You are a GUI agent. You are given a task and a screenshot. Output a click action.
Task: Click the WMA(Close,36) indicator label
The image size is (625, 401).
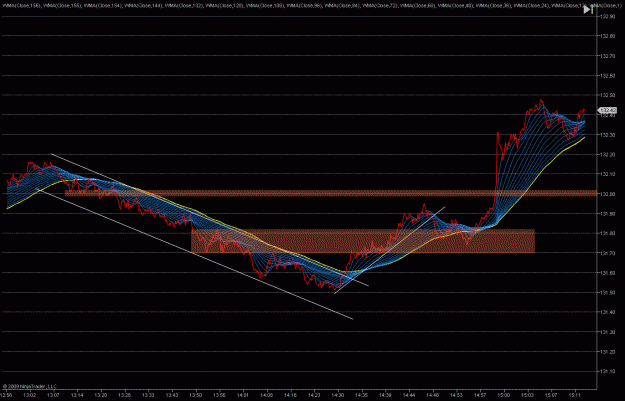(x=493, y=6)
